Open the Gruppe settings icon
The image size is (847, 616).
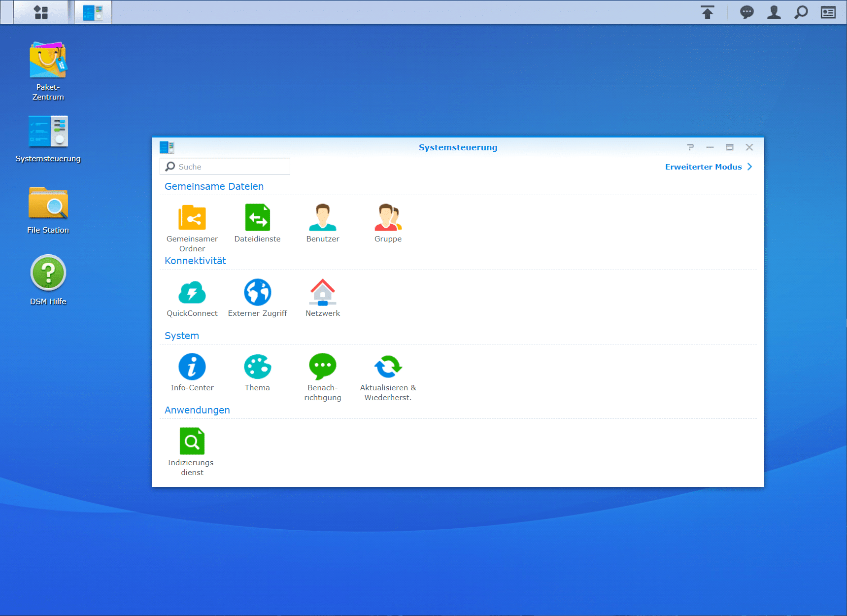pos(388,218)
